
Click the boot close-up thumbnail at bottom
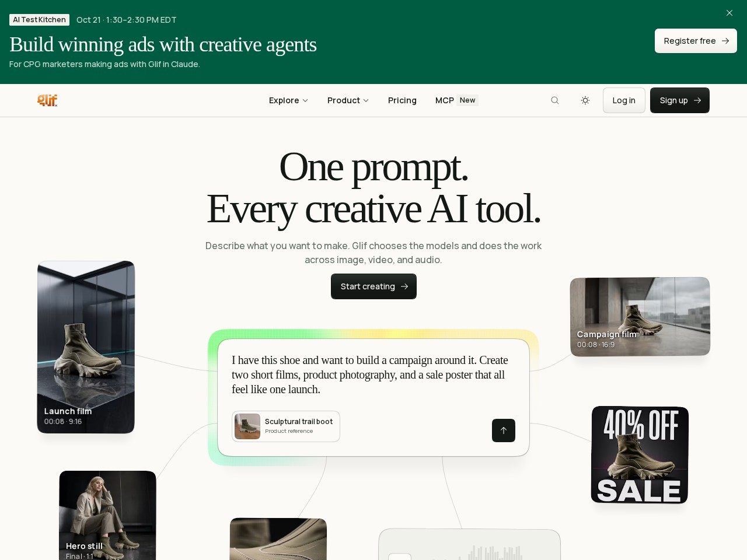278,539
